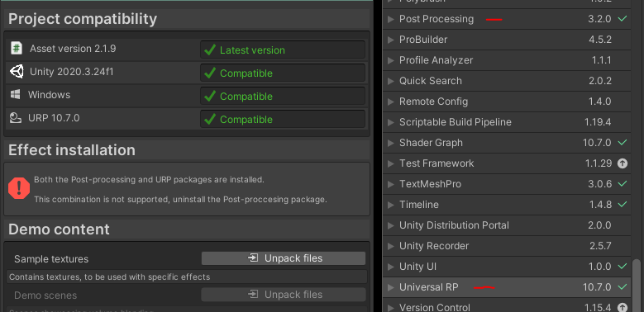The image size is (644, 312).
Task: Click Compatible status for Windows
Action: click(x=283, y=96)
